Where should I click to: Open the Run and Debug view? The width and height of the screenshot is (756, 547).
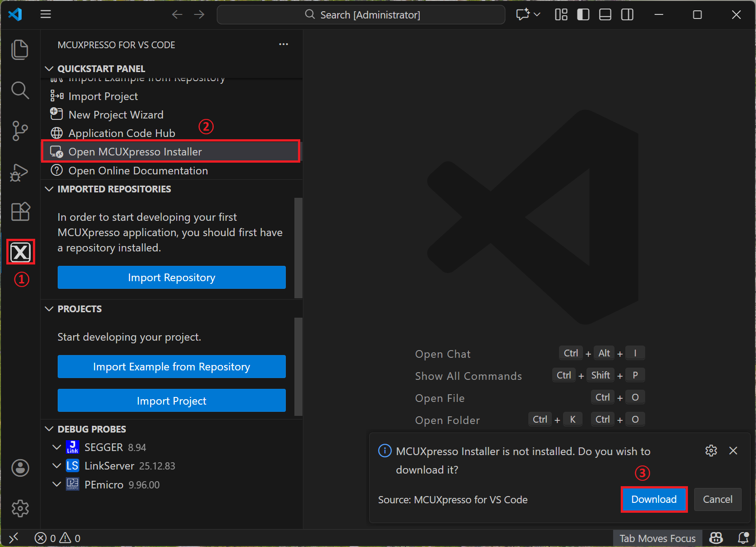point(20,172)
